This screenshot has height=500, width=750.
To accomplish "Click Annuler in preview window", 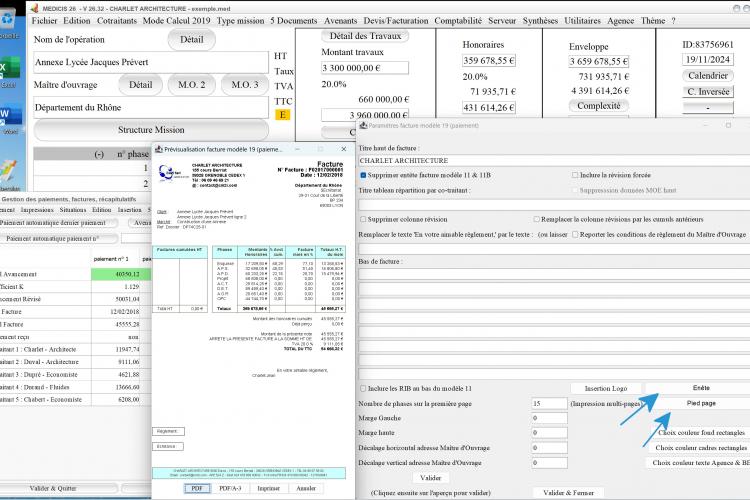I will pyautogui.click(x=306, y=489).
